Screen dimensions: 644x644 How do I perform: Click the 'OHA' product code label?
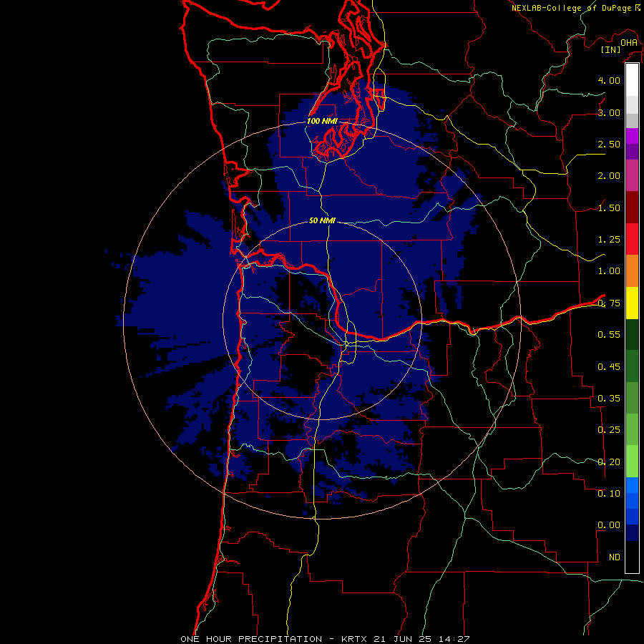(629, 43)
